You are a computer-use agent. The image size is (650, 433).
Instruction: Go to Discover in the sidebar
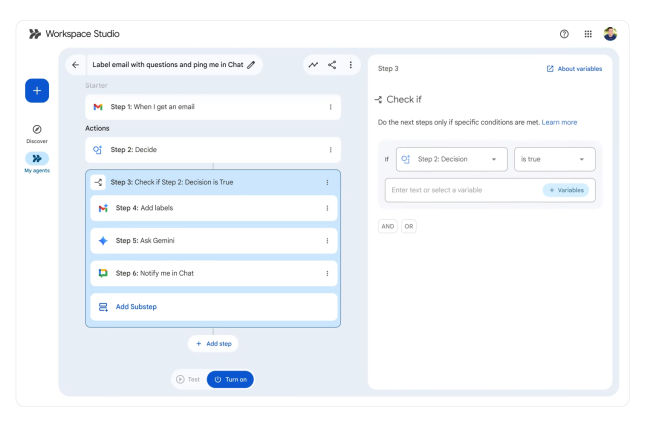click(x=37, y=133)
